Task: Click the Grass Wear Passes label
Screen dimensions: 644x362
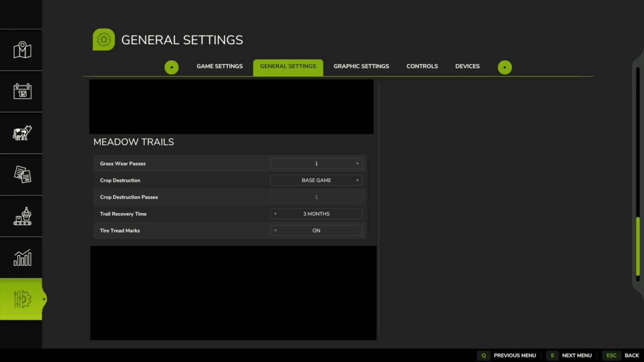Action: tap(123, 163)
